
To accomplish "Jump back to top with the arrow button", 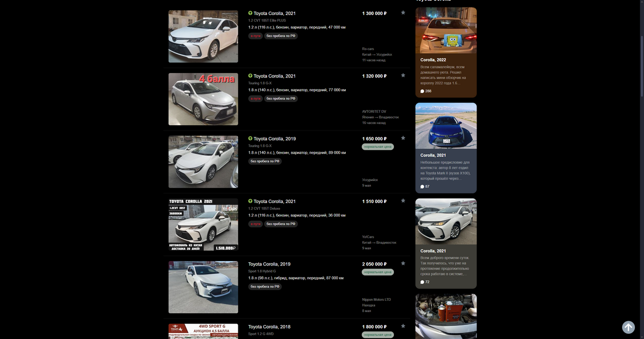I will pyautogui.click(x=628, y=327).
